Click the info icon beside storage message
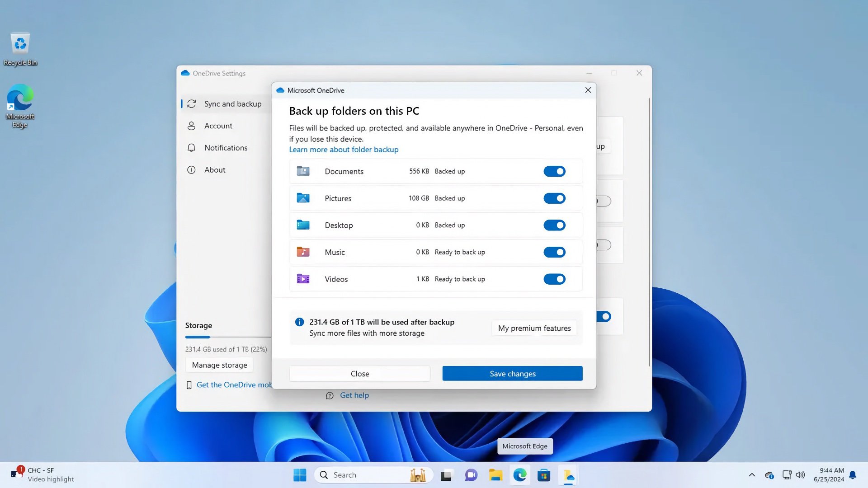868x488 pixels. pyautogui.click(x=299, y=322)
